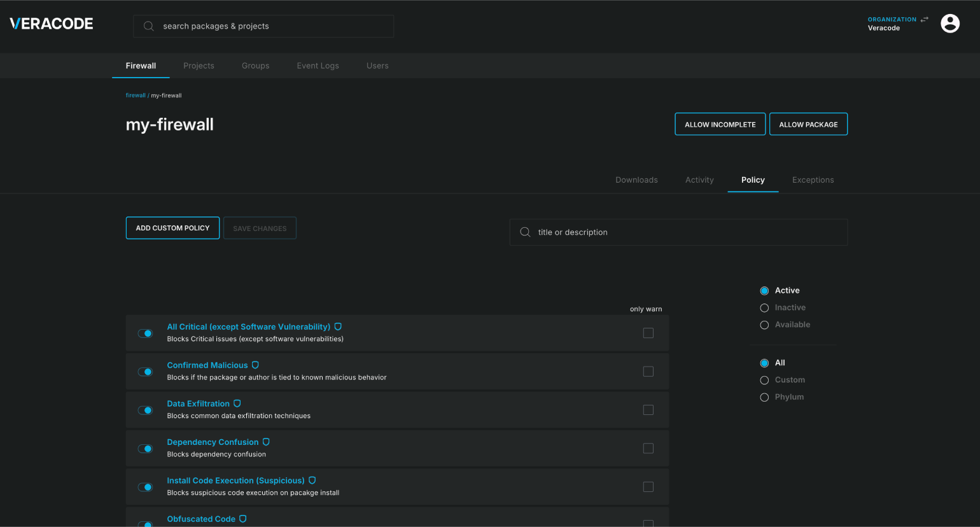Image resolution: width=980 pixels, height=527 pixels.
Task: Check only warn for Install Code Execution
Action: pyautogui.click(x=648, y=487)
